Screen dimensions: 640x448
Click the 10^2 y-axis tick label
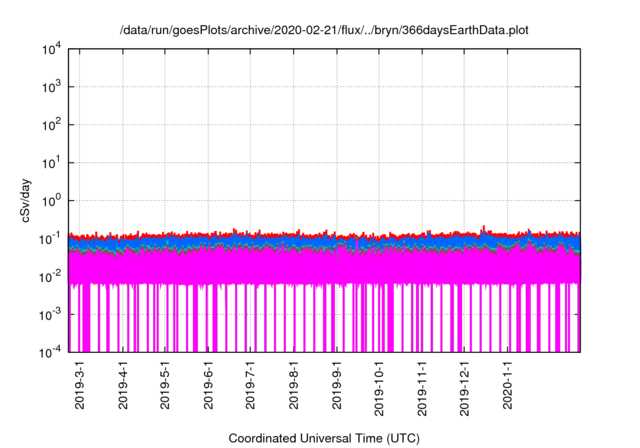point(51,125)
